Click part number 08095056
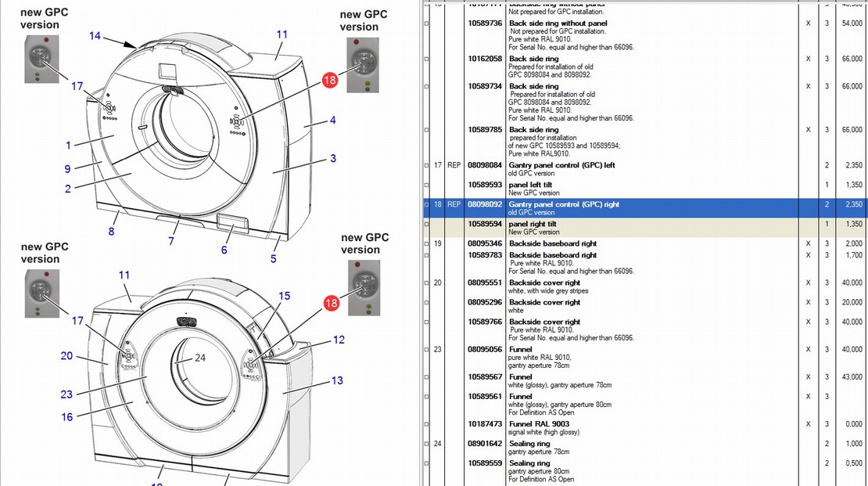 coord(485,349)
